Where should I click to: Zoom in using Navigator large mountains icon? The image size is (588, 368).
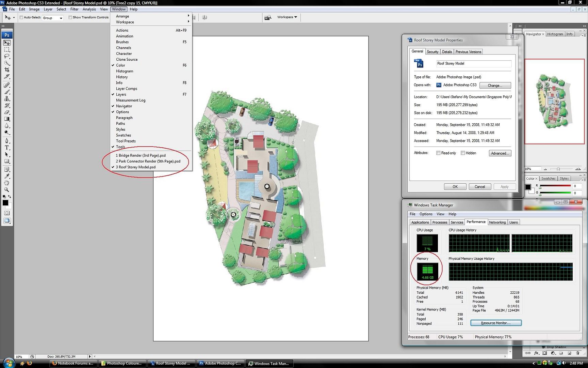pos(578,169)
